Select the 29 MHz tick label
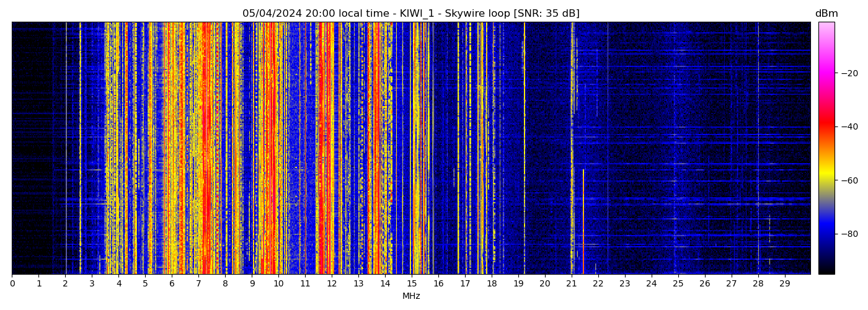The image size is (868, 310). point(784,284)
